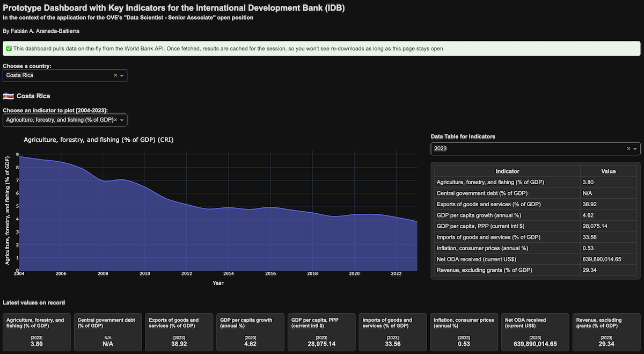The height and width of the screenshot is (354, 644).
Task: Clear the Costa Rica country selection
Action: pos(115,76)
